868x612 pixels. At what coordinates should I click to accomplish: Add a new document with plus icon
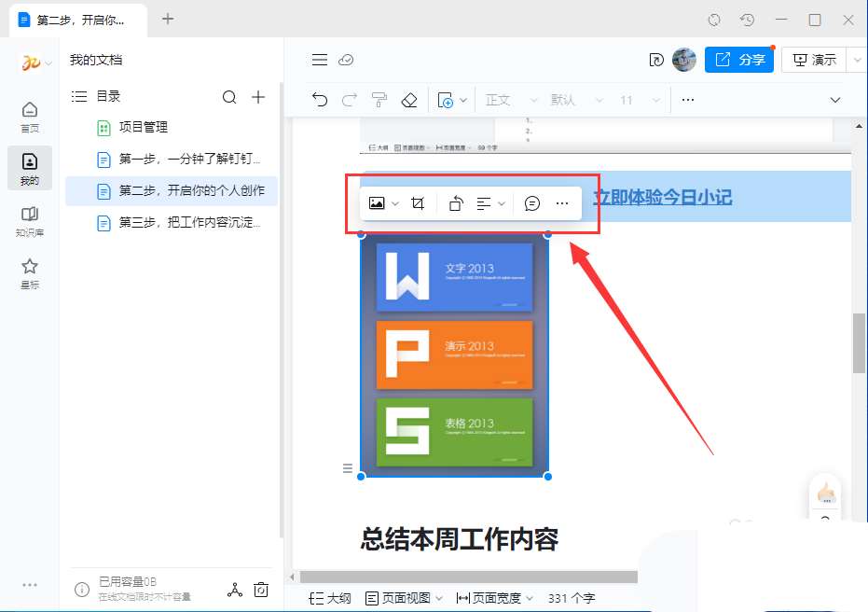(258, 97)
